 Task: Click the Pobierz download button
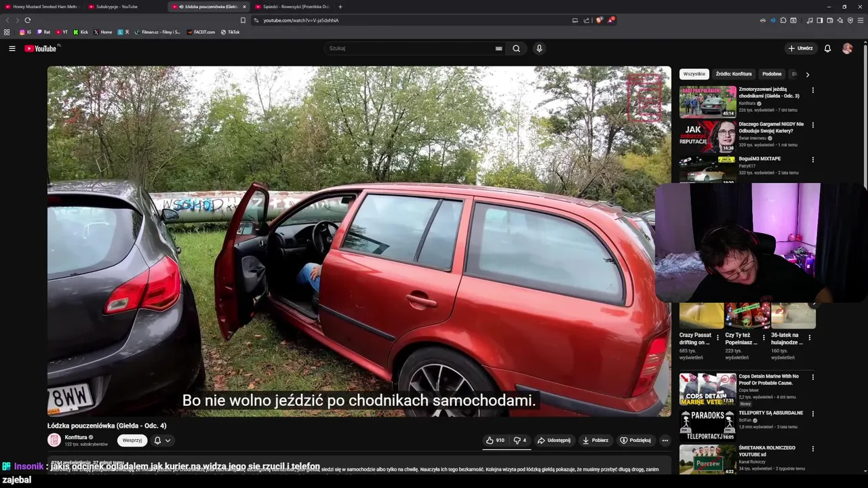595,441
